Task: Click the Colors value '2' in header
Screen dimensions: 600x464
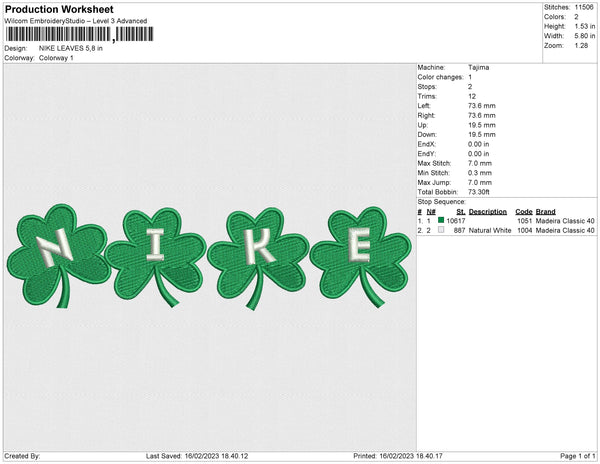Action: pos(576,17)
